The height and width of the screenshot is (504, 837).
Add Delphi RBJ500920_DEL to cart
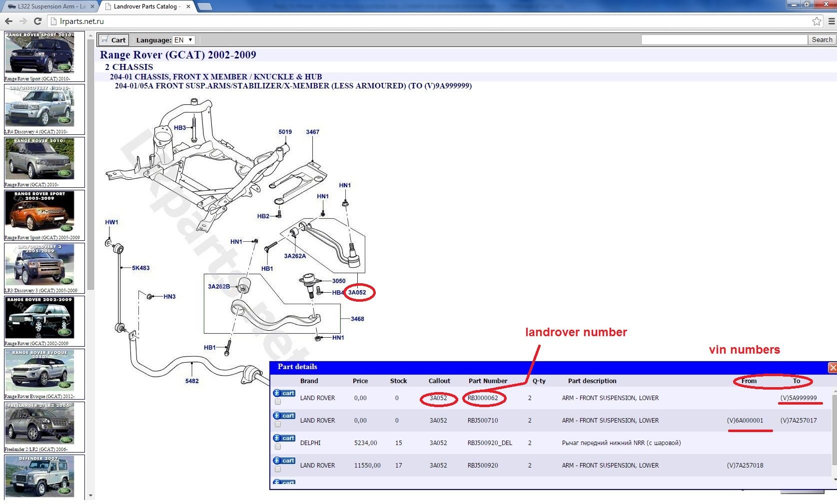284,438
